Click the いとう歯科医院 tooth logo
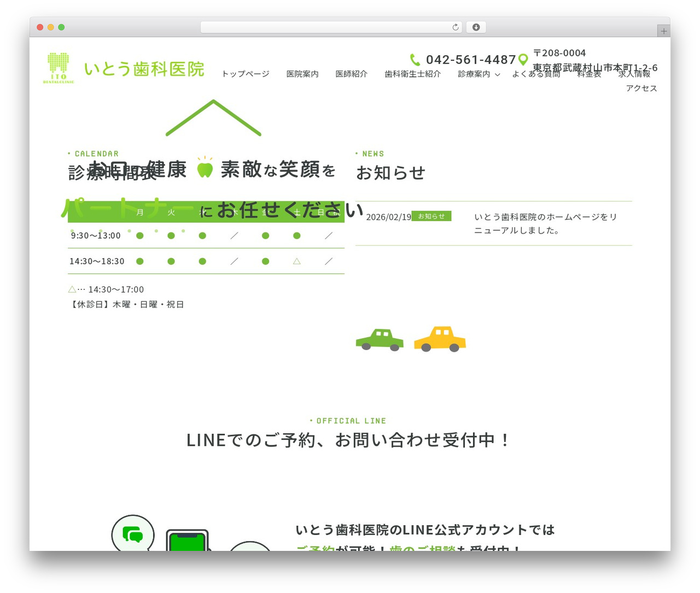 59,68
